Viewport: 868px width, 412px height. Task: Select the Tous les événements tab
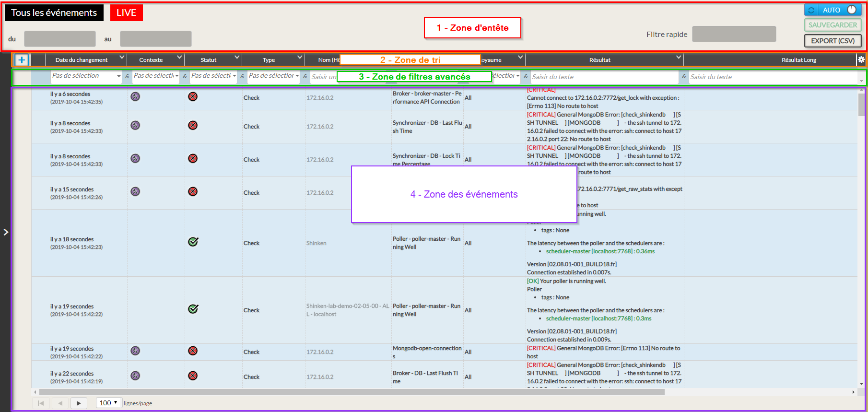click(54, 13)
